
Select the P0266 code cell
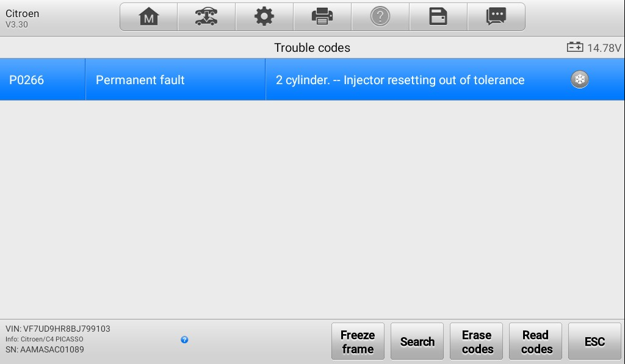pyautogui.click(x=43, y=80)
